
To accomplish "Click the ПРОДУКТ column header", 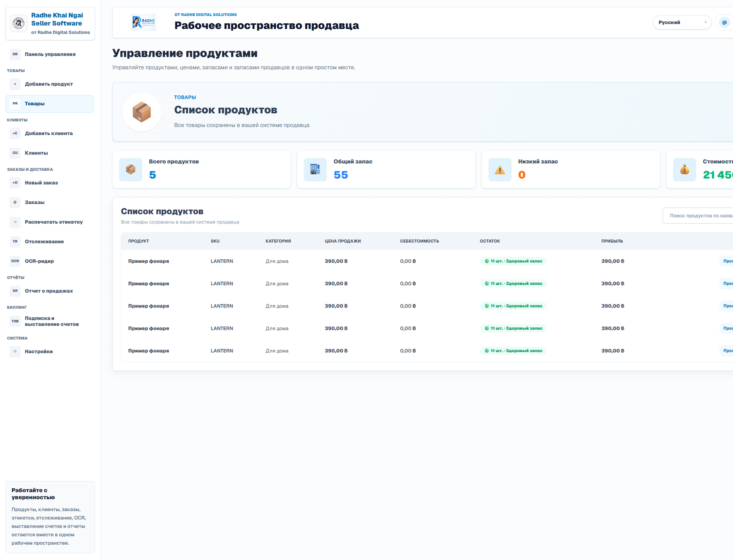I will pyautogui.click(x=139, y=241).
